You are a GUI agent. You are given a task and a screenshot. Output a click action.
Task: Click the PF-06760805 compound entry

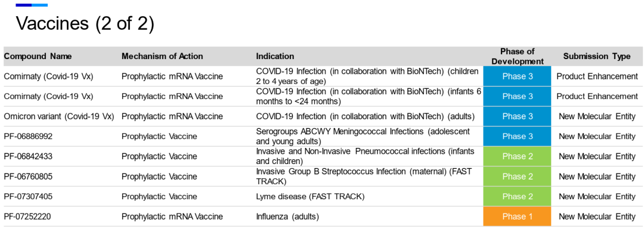(x=29, y=177)
